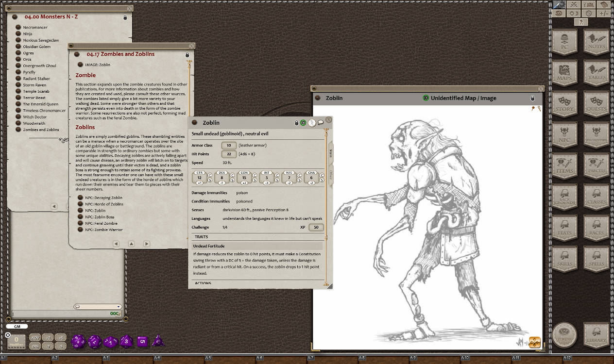Open the OOC chat mode selector
Screen dimensions: 614x364
115,314
